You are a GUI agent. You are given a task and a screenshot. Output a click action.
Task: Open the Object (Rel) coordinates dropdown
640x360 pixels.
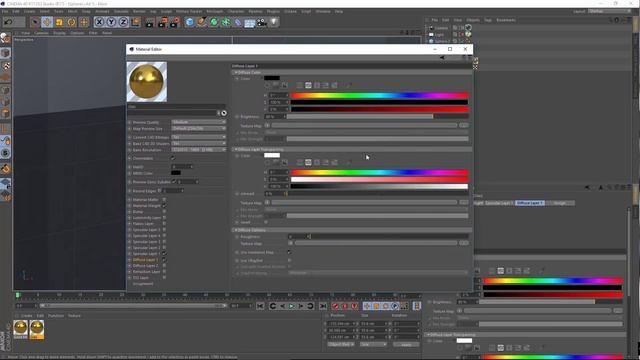[x=341, y=344]
